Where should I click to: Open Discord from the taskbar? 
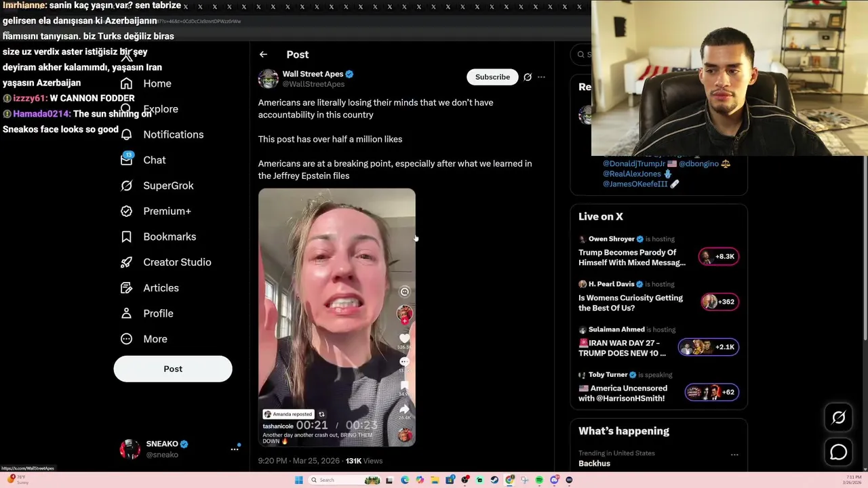554,480
